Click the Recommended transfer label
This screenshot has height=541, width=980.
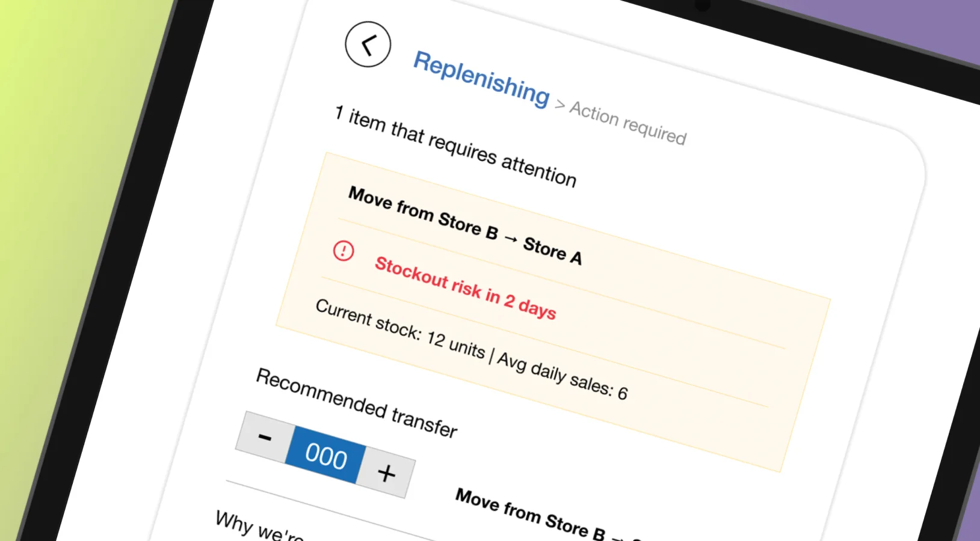coord(357,403)
